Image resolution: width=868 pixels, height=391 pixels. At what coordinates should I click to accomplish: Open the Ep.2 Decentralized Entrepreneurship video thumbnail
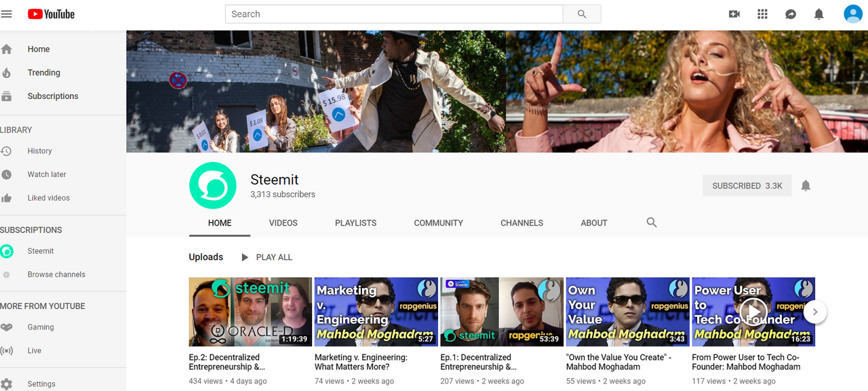[x=250, y=312]
